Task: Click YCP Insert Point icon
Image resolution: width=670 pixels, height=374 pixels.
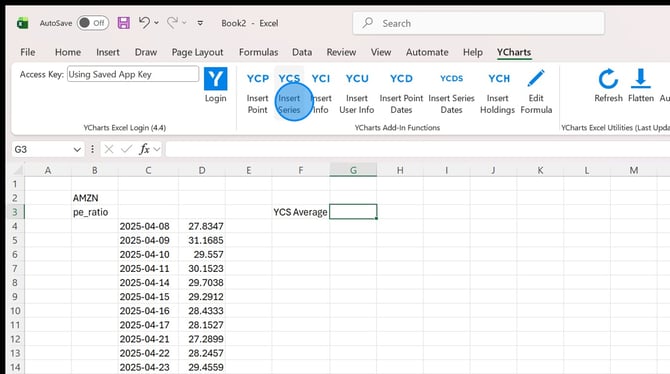Action: point(258,79)
